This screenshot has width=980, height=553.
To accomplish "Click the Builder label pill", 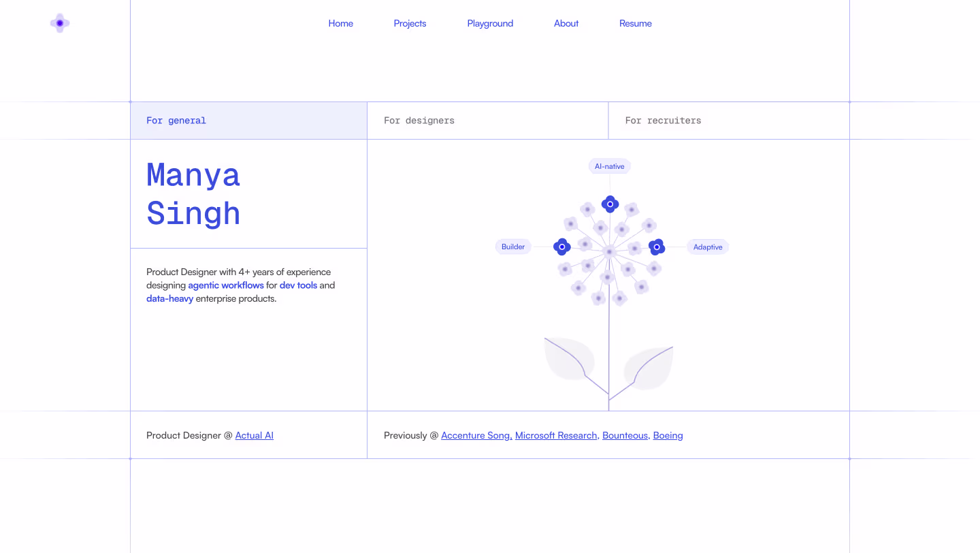I will [x=513, y=247].
